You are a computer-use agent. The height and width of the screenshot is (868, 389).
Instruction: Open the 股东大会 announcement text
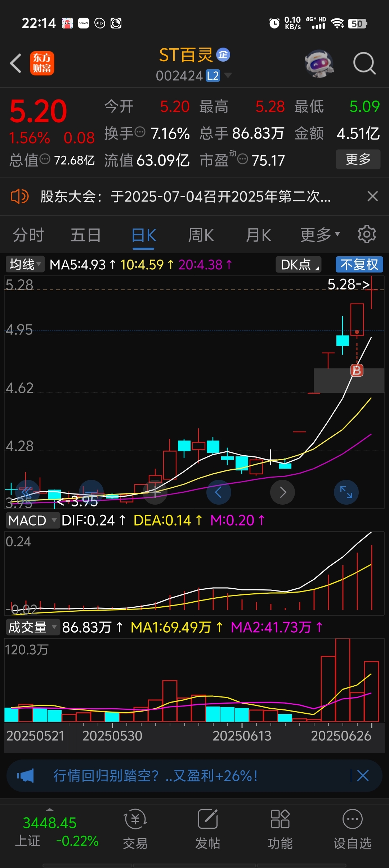(185, 196)
